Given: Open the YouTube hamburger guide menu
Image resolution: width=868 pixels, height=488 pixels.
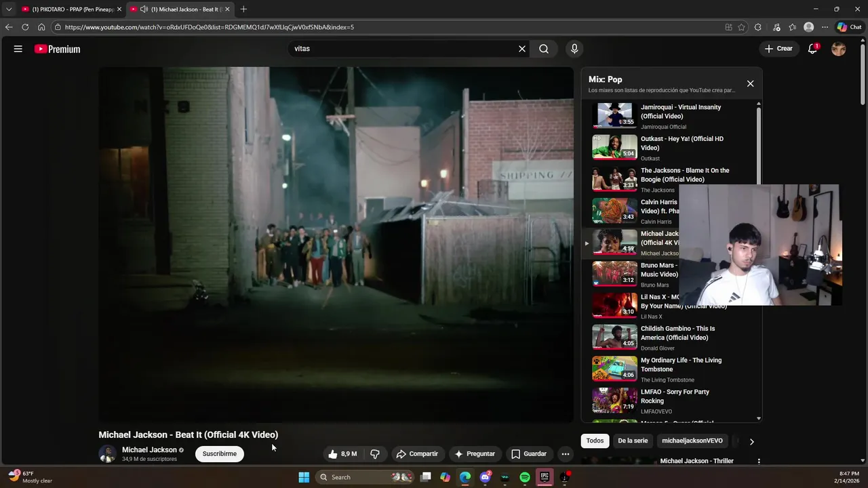Looking at the screenshot, I should pyautogui.click(x=18, y=49).
